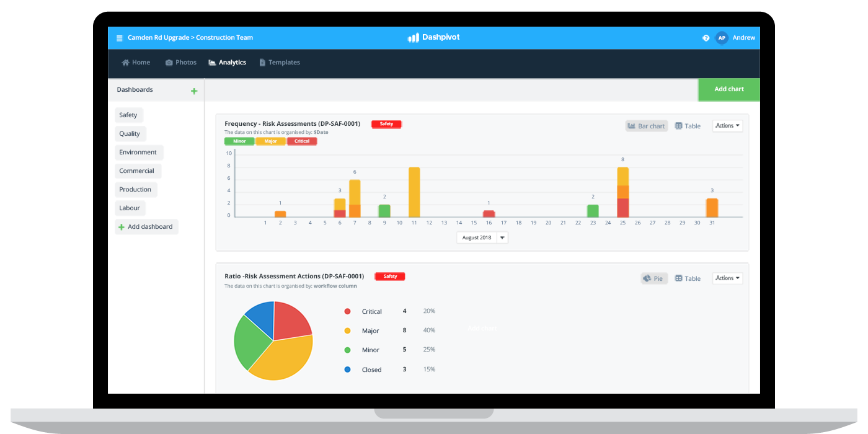Select the yellow Major pie slice
The width and height of the screenshot is (868, 434).
[288, 360]
